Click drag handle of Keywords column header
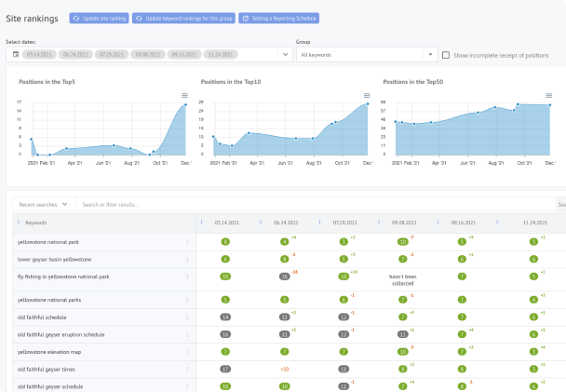This screenshot has height=392, width=566. point(19,223)
